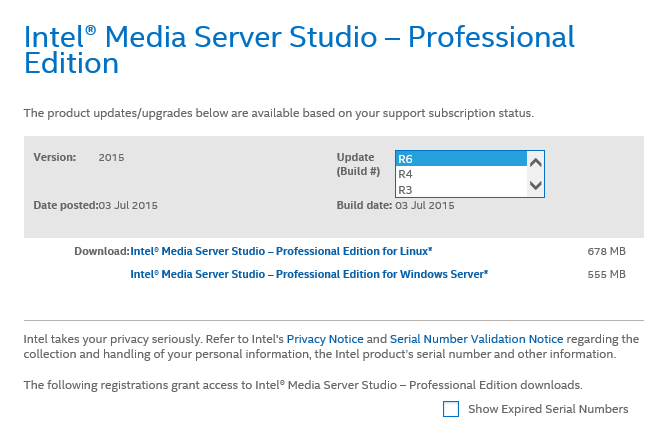
Task: Click the up chevron in build list
Action: coord(535,163)
